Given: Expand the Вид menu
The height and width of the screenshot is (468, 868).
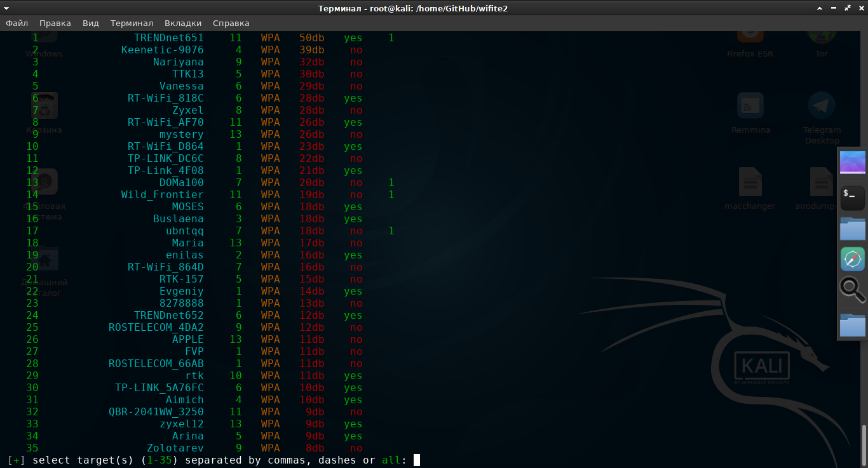Looking at the screenshot, I should pyautogui.click(x=91, y=23).
